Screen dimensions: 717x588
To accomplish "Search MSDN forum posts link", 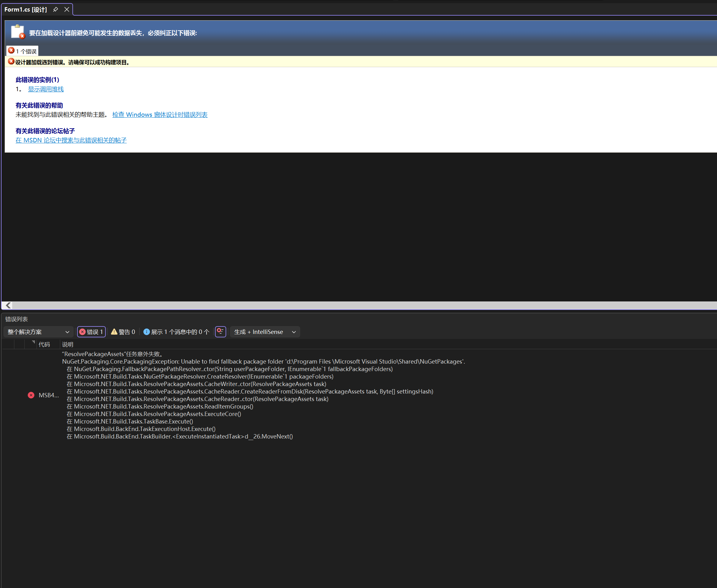I will (x=71, y=140).
